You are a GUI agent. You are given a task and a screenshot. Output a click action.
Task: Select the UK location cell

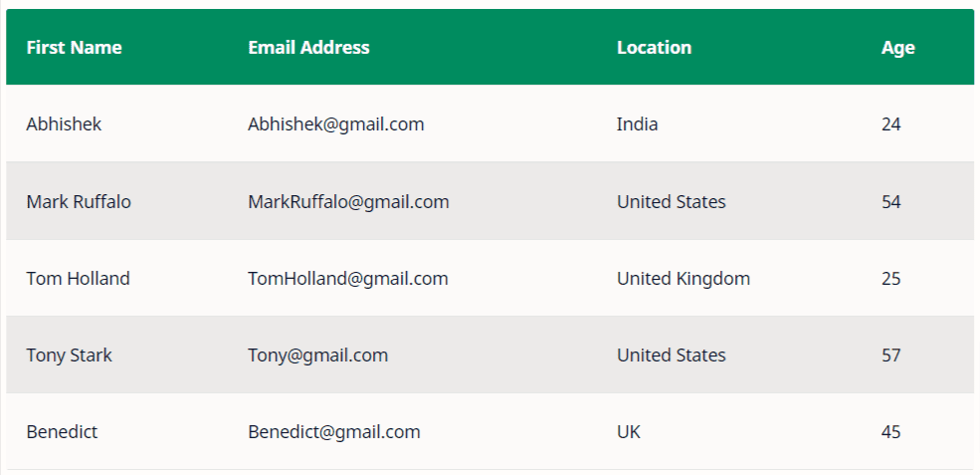(x=629, y=432)
